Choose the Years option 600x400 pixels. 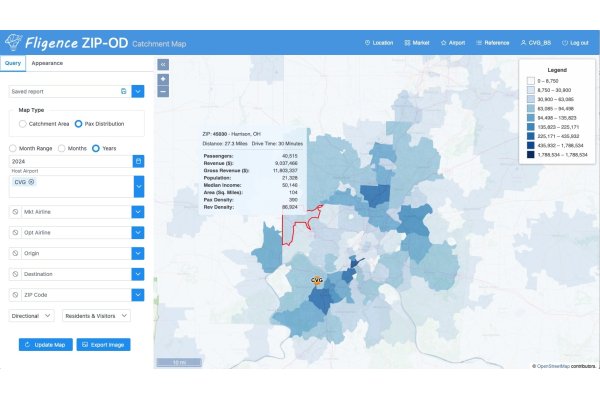(x=96, y=148)
